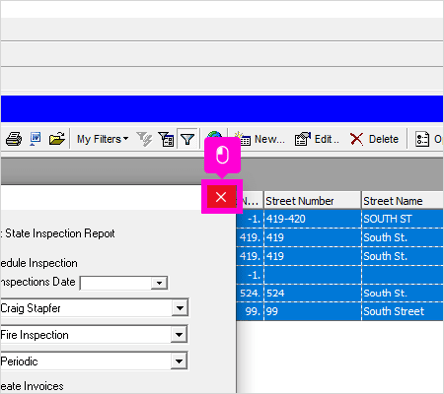444x394 pixels.
Task: Click the printer icon in the toolbar
Action: 14,139
